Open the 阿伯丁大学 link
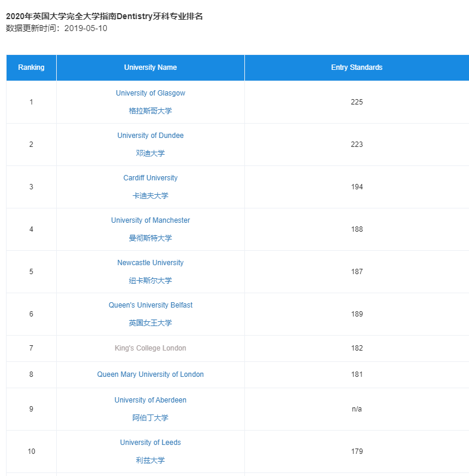Screen dimensions: 469x476 pos(151,418)
